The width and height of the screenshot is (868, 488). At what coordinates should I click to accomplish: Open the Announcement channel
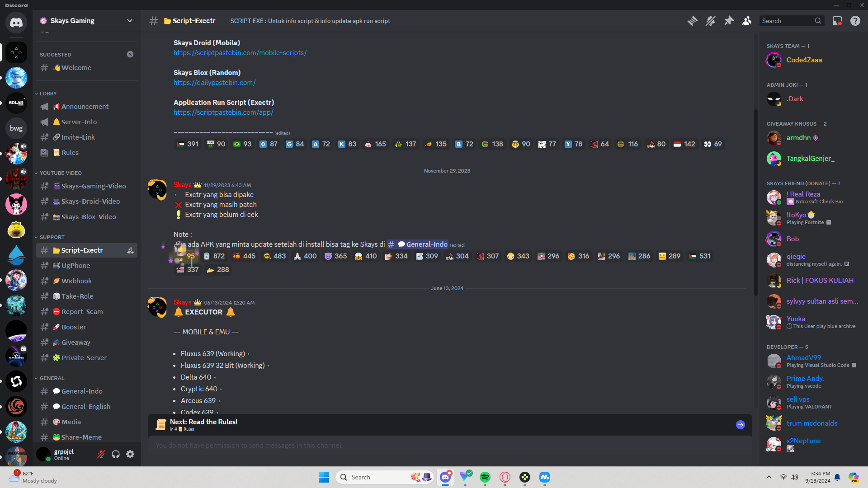(87, 107)
